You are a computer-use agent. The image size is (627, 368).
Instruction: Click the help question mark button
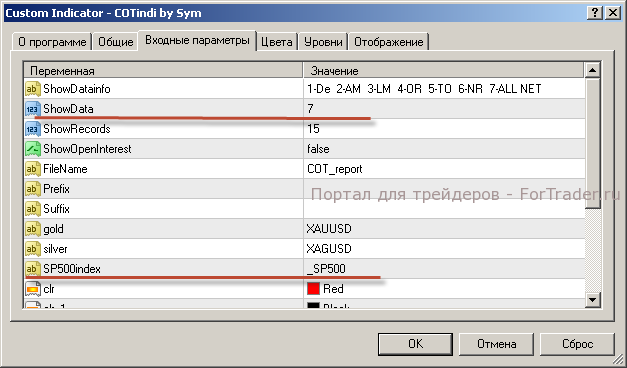[x=595, y=13]
